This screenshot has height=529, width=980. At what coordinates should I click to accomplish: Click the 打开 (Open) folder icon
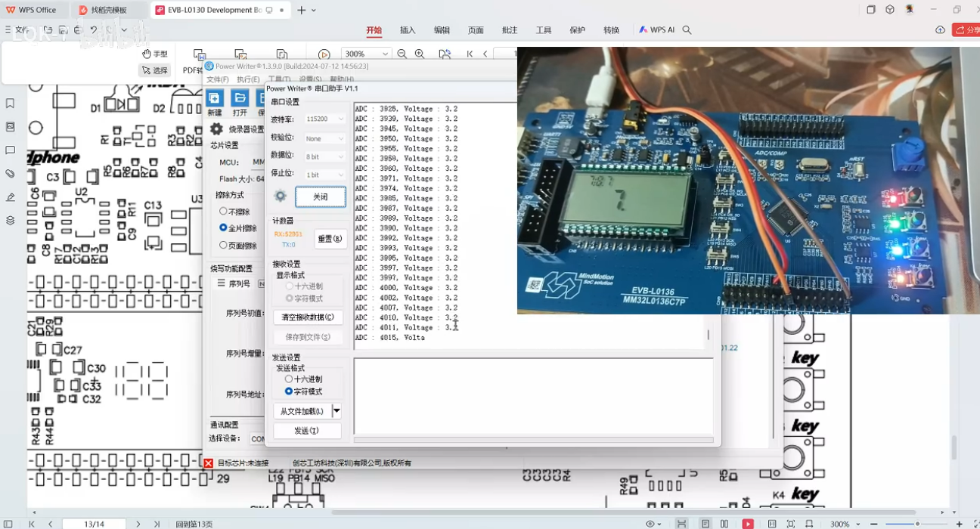pyautogui.click(x=240, y=98)
